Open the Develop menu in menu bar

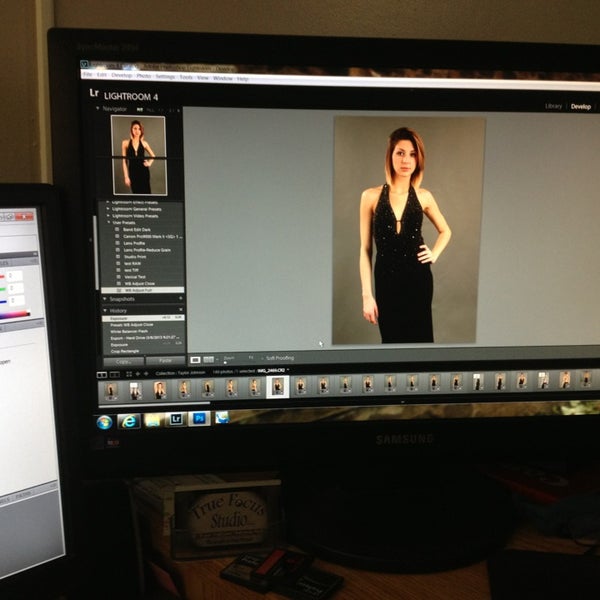122,75
